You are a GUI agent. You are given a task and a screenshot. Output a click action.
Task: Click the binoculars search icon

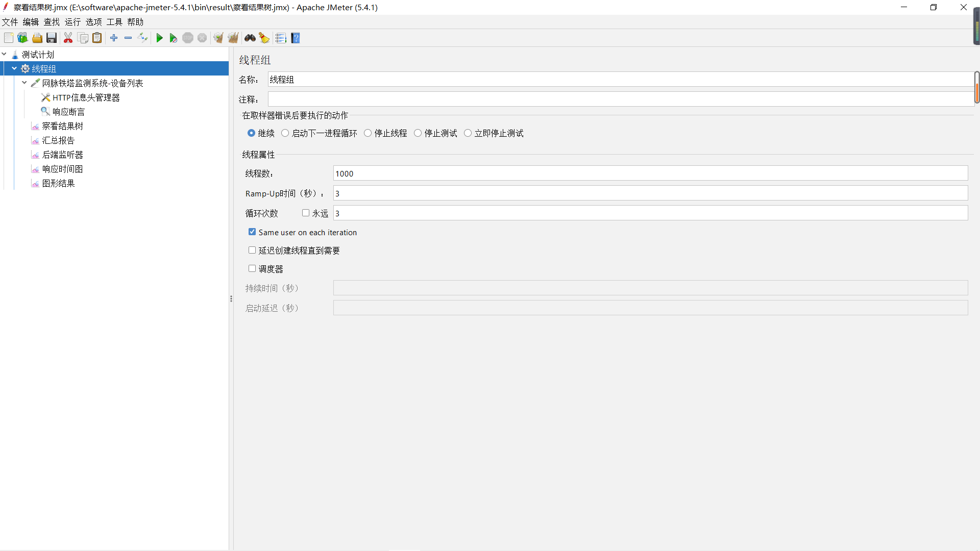coord(250,38)
